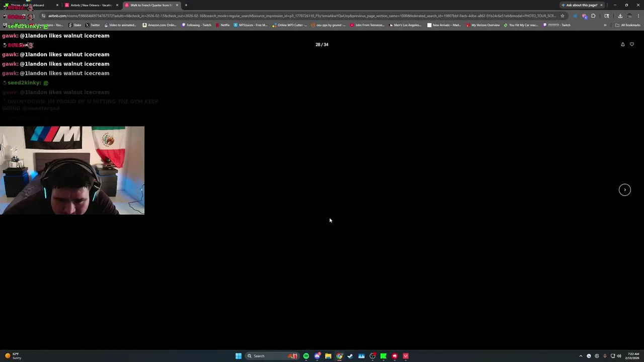Open the osu-pps by grumd bookmark
Screen dimensions: 644x362
pos(329,25)
